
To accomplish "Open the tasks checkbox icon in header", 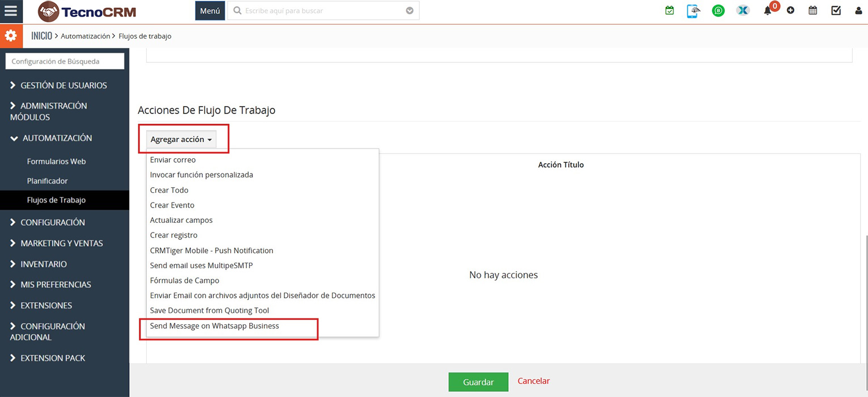I will pos(836,11).
